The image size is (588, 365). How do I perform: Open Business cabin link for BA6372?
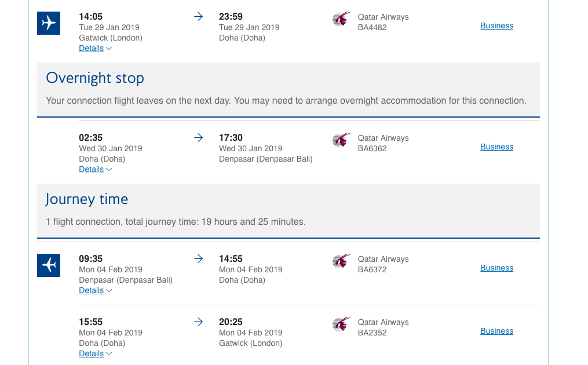(496, 268)
